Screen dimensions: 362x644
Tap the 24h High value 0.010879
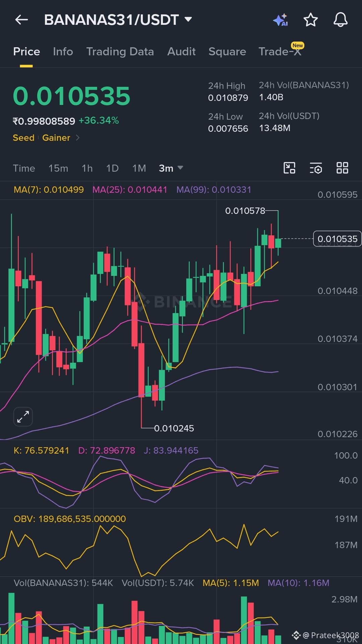pyautogui.click(x=228, y=98)
